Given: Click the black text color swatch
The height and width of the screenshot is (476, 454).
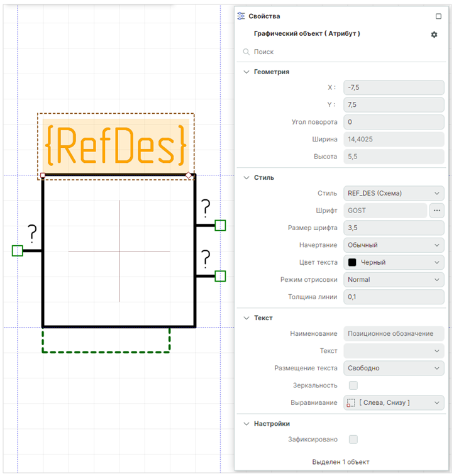Looking at the screenshot, I should click(x=352, y=262).
